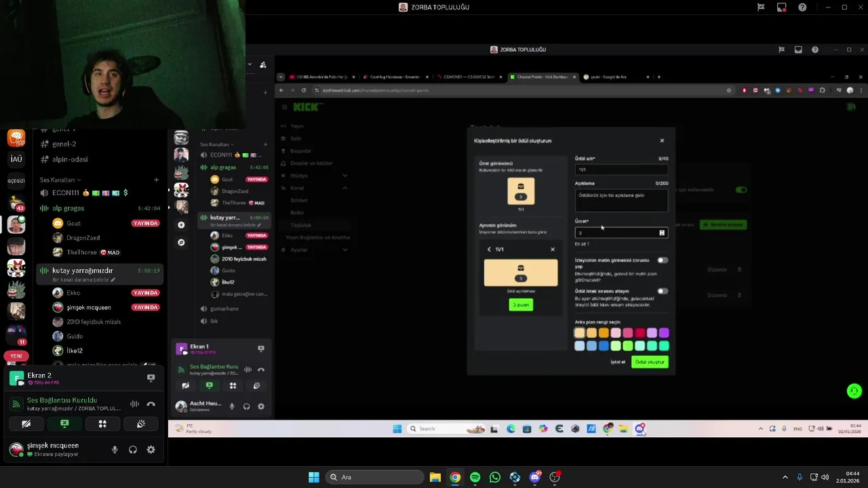Toggle the green switch behind the reward dialog

click(741, 190)
